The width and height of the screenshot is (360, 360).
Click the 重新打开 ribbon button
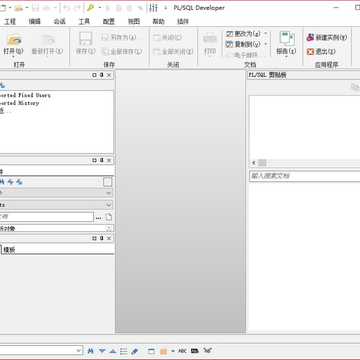[x=47, y=44]
